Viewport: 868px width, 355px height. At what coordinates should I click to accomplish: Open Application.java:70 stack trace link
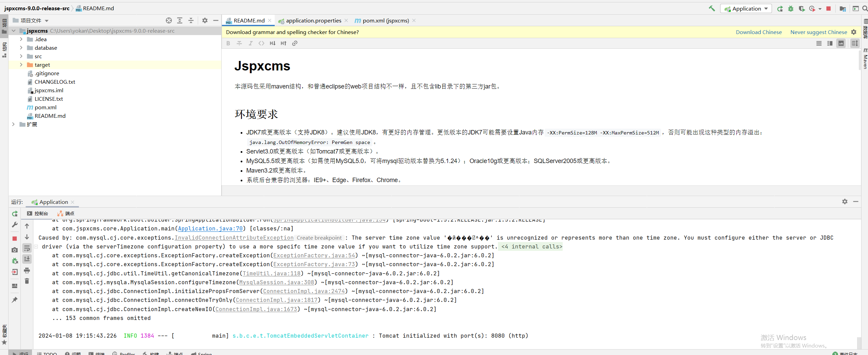pyautogui.click(x=210, y=229)
